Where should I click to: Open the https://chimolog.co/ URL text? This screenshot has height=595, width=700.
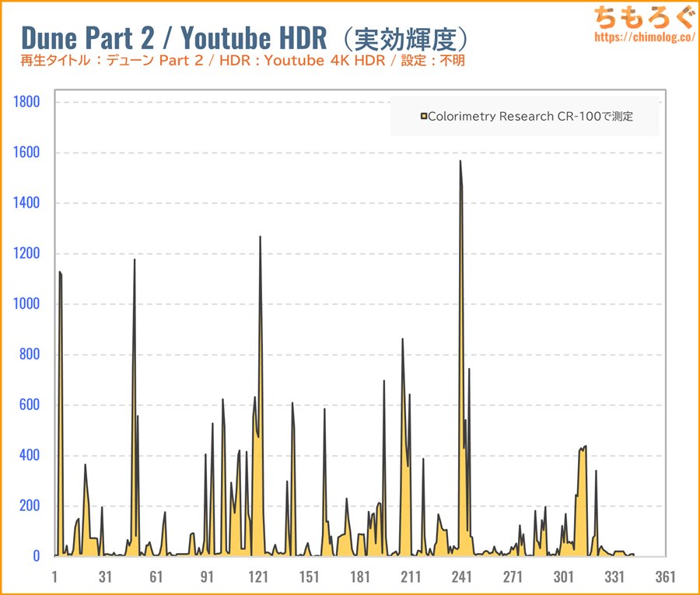[644, 37]
